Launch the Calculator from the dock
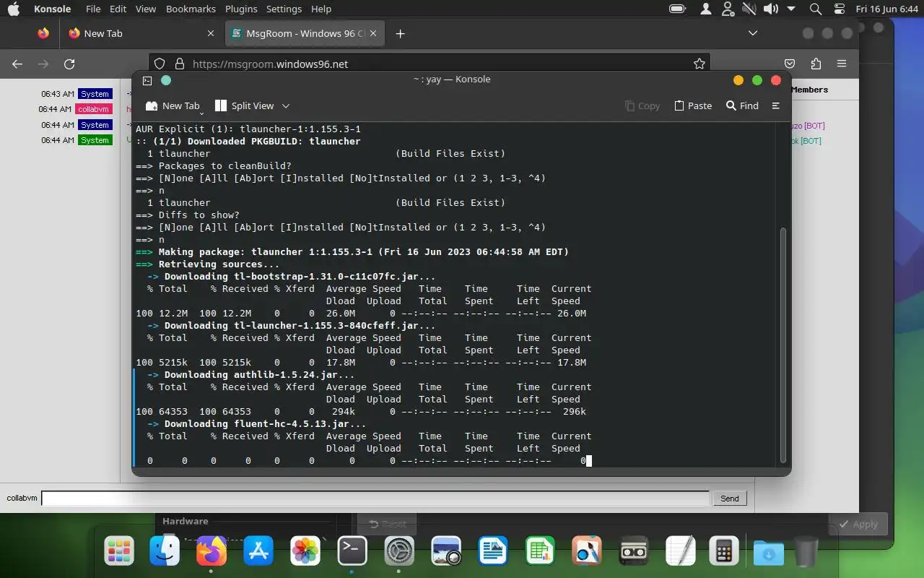The width and height of the screenshot is (924, 578). (x=723, y=552)
